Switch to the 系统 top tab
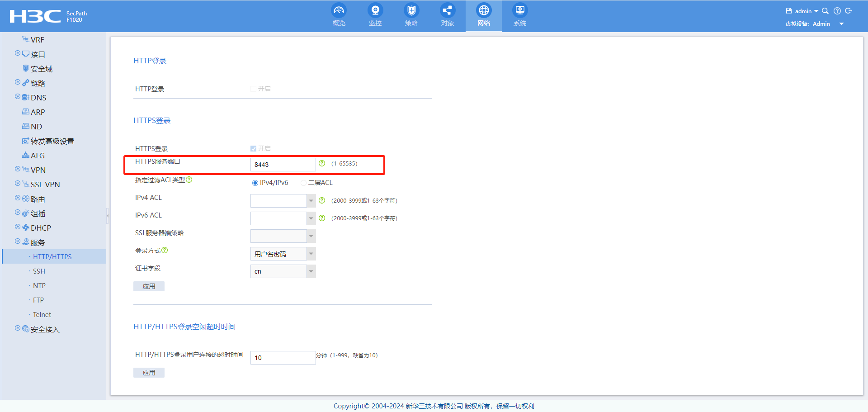Image resolution: width=868 pixels, height=412 pixels. click(x=520, y=16)
